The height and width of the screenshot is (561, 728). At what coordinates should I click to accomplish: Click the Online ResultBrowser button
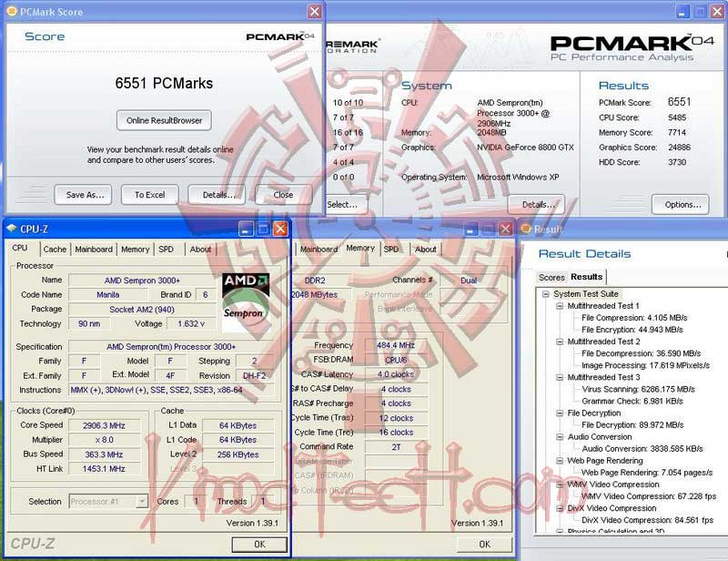click(164, 120)
